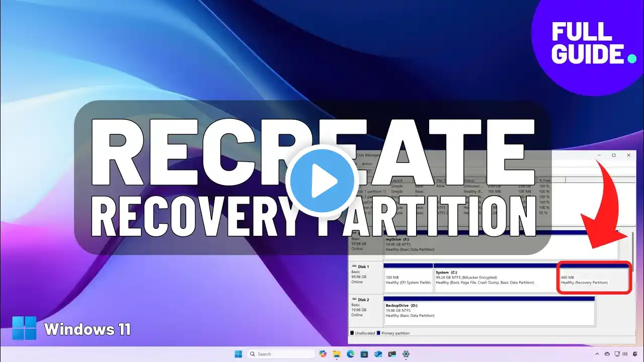Select the myDrive (F:) partition

pos(501,245)
